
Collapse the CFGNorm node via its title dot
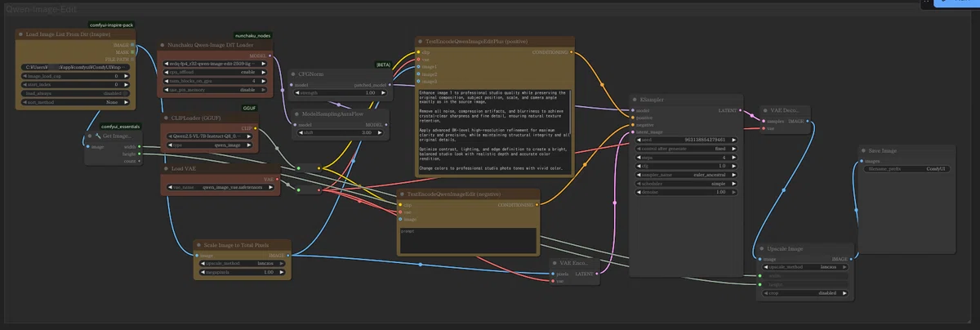pyautogui.click(x=292, y=74)
